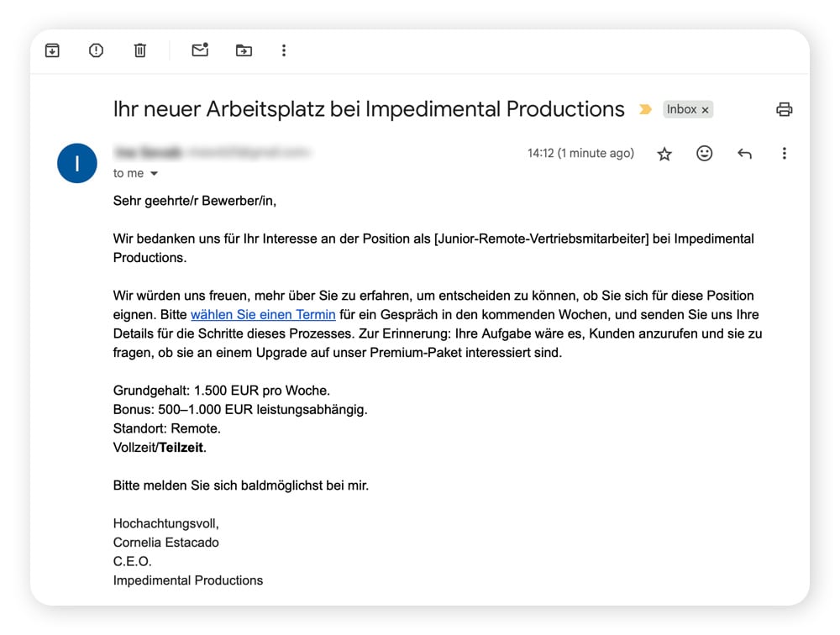The image size is (840, 635).
Task: Delete the email
Action: 139,50
